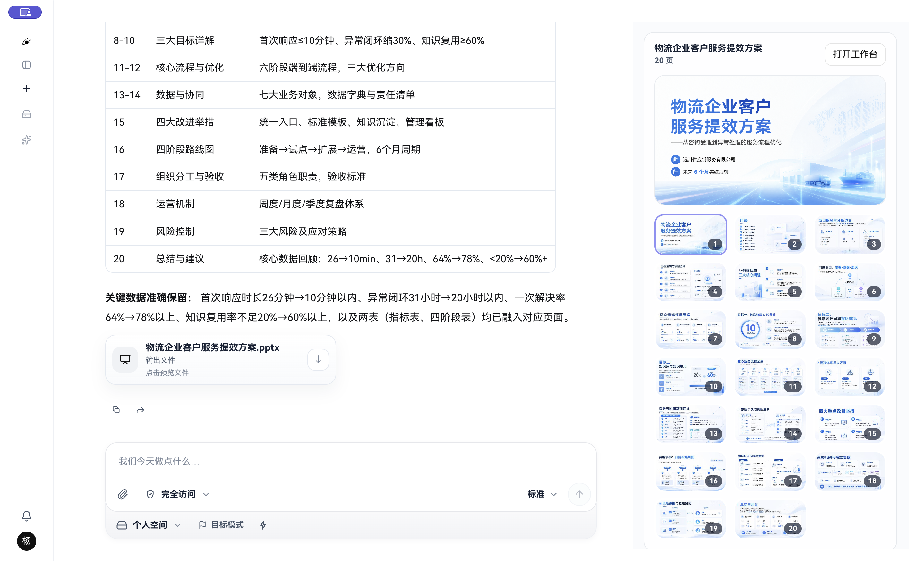The width and height of the screenshot is (924, 561).
Task: Select slide thumbnail 4
Action: pos(690,282)
